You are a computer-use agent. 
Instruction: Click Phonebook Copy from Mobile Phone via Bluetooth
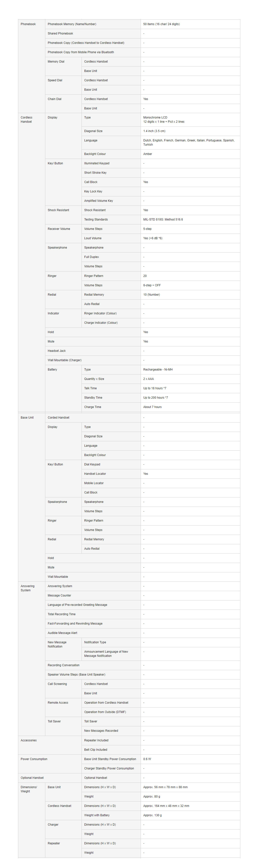pyautogui.click(x=81, y=52)
